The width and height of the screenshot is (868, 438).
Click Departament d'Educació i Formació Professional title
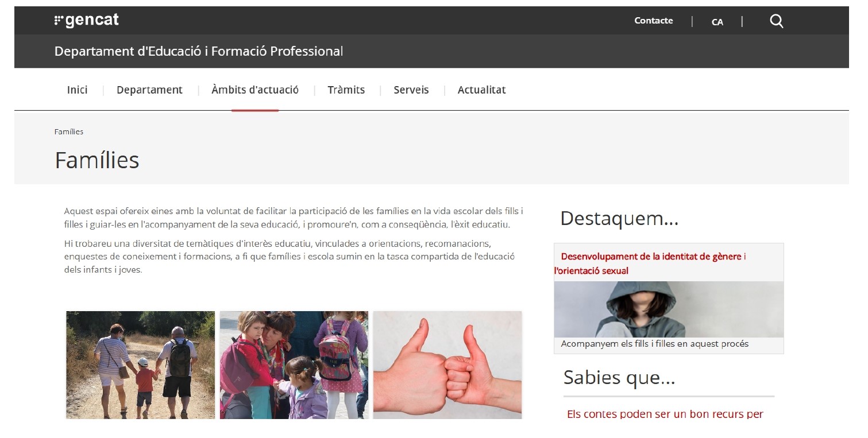[198, 51]
